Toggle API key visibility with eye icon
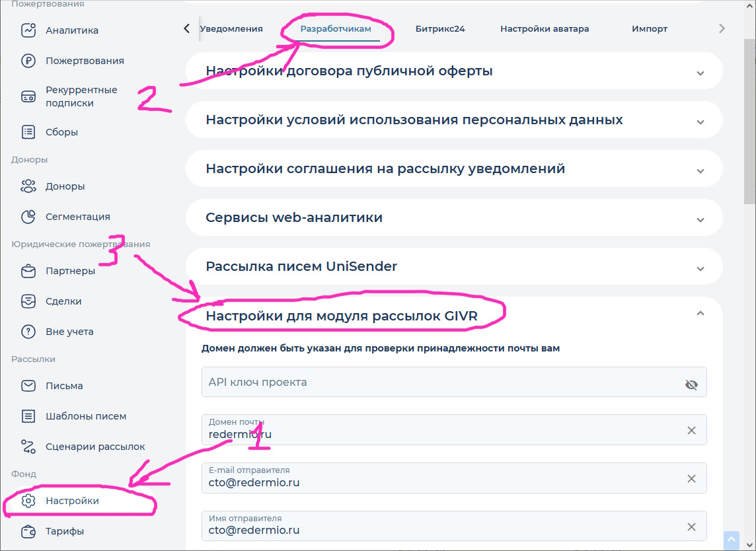 coord(691,384)
